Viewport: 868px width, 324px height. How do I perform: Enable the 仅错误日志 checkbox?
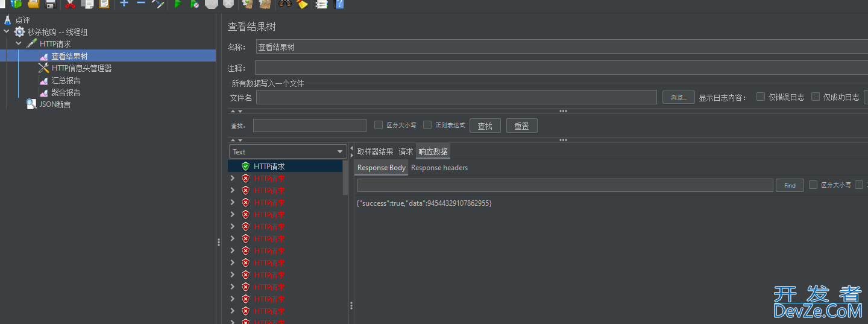[x=761, y=97]
